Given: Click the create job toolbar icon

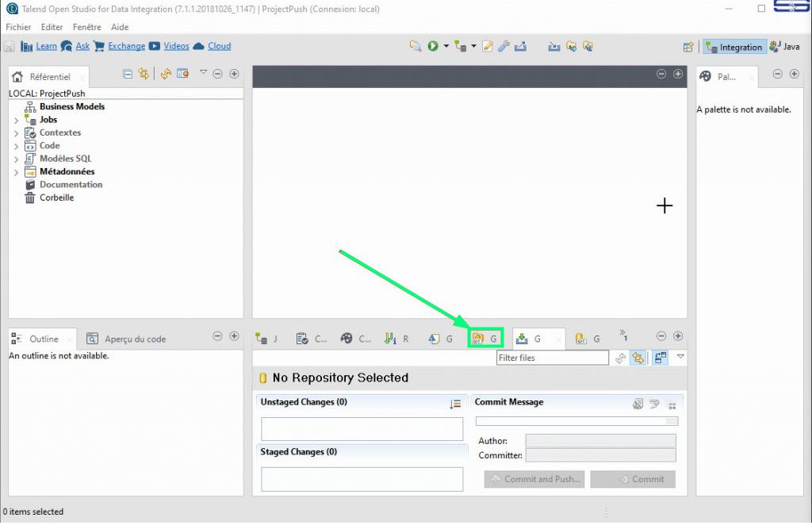Looking at the screenshot, I should coord(461,46).
